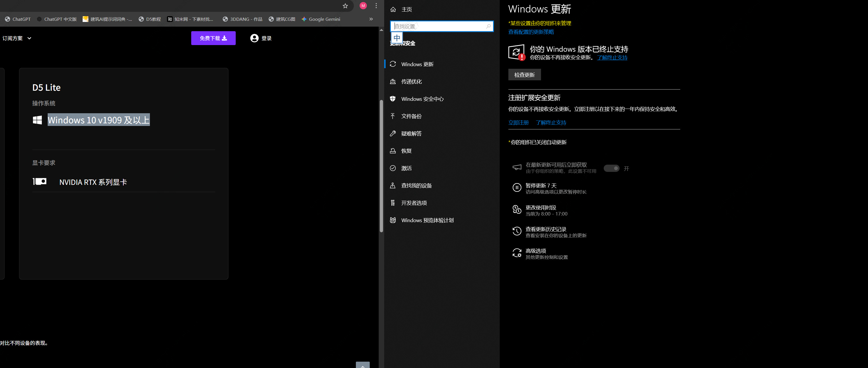The width and height of the screenshot is (868, 368).
Task: Open the 传递优化 settings page
Action: point(411,81)
